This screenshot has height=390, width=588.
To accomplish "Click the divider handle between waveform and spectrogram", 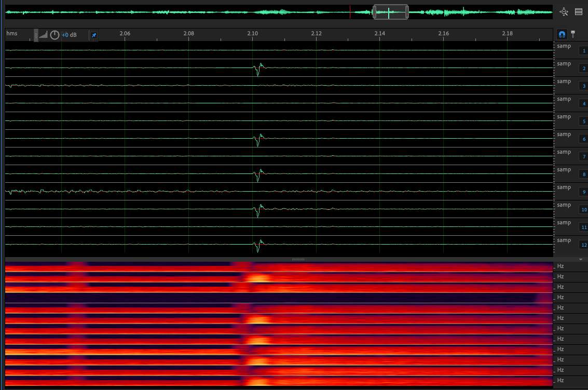I will (298, 259).
